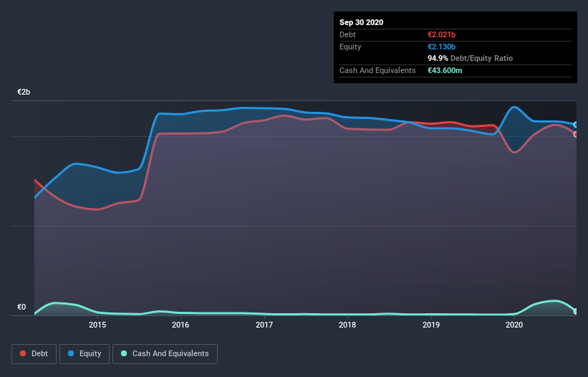Toggle the Cash And Equivalents legend button
Screen dimensions: 588x377
(x=165, y=354)
